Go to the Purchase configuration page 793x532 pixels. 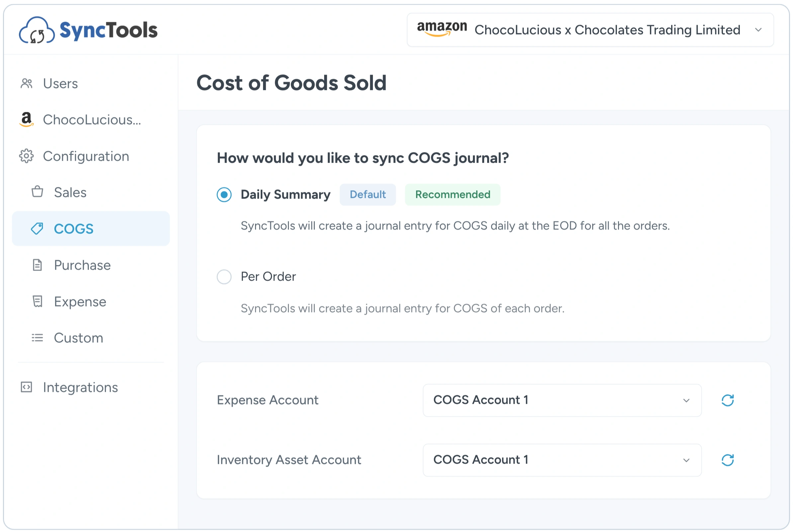(x=91, y=265)
